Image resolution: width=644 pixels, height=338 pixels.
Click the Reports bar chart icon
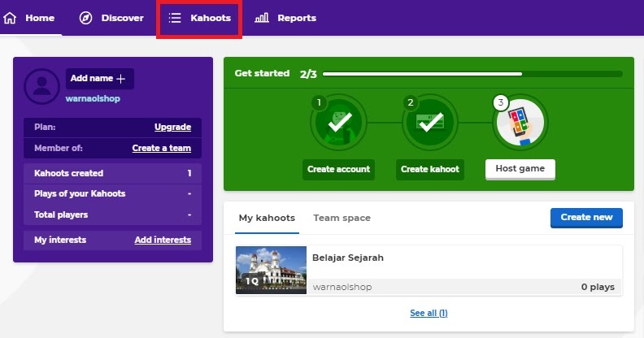tap(262, 18)
